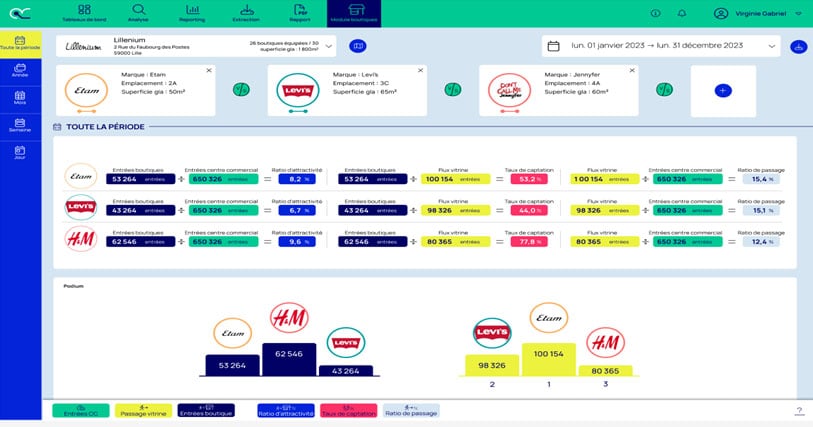Click the 100 154 Etam yellow podium bar
This screenshot has width=813, height=427.
point(549,359)
